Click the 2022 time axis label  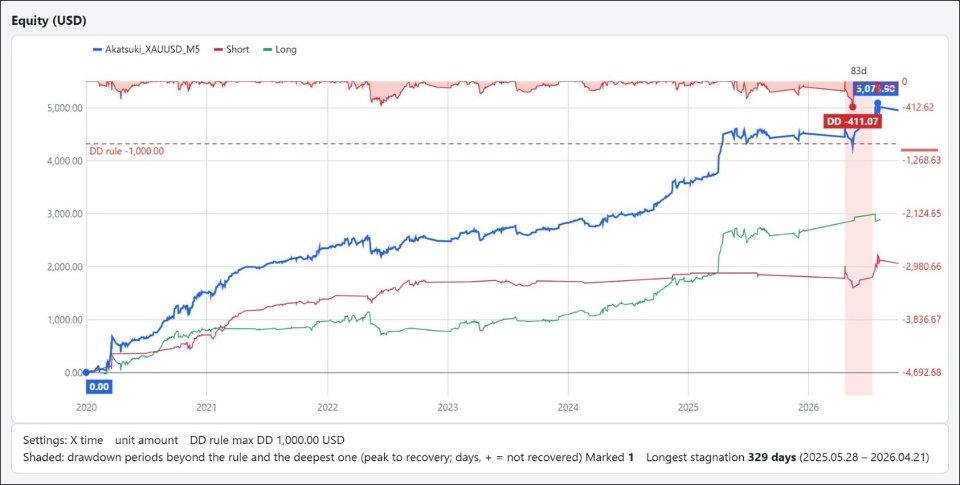327,408
